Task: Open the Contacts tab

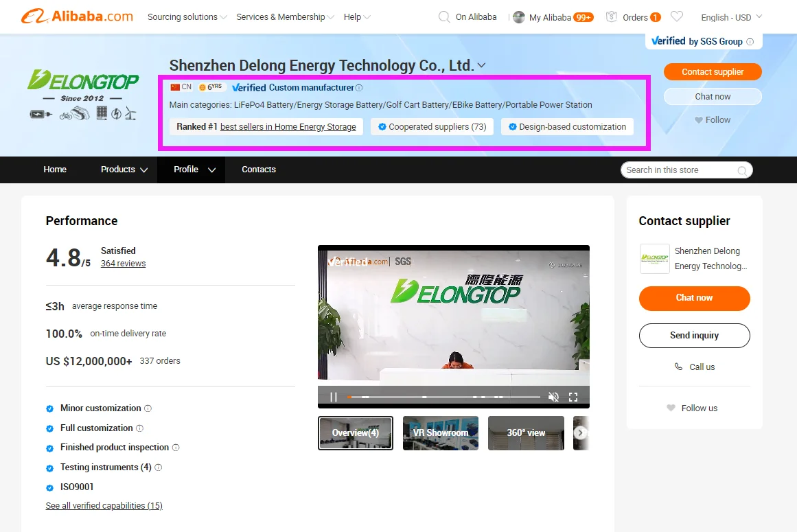Action: tap(259, 170)
